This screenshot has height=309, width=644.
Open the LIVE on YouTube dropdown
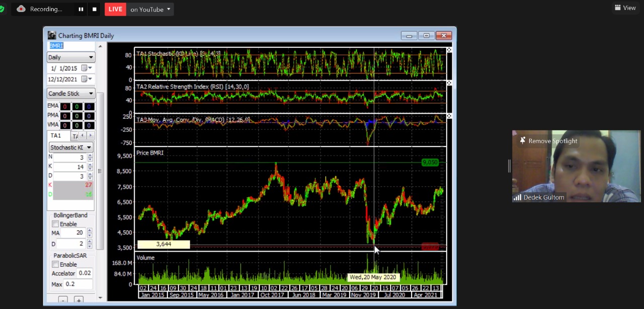(168, 9)
